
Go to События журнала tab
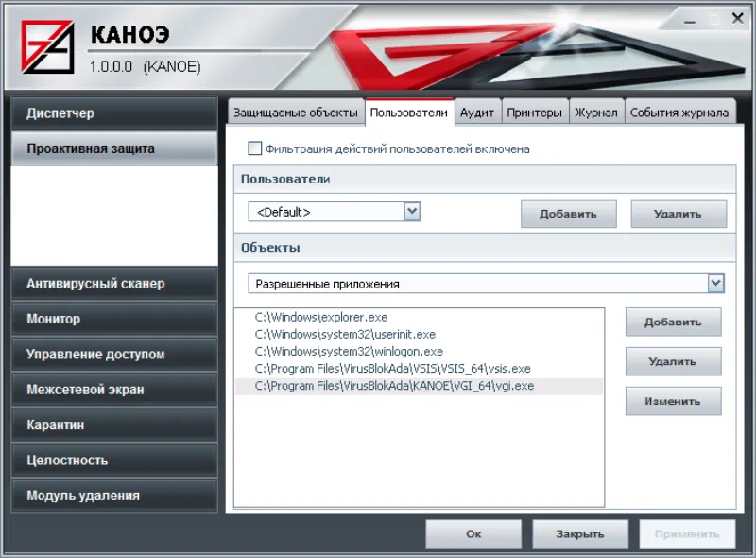(679, 113)
